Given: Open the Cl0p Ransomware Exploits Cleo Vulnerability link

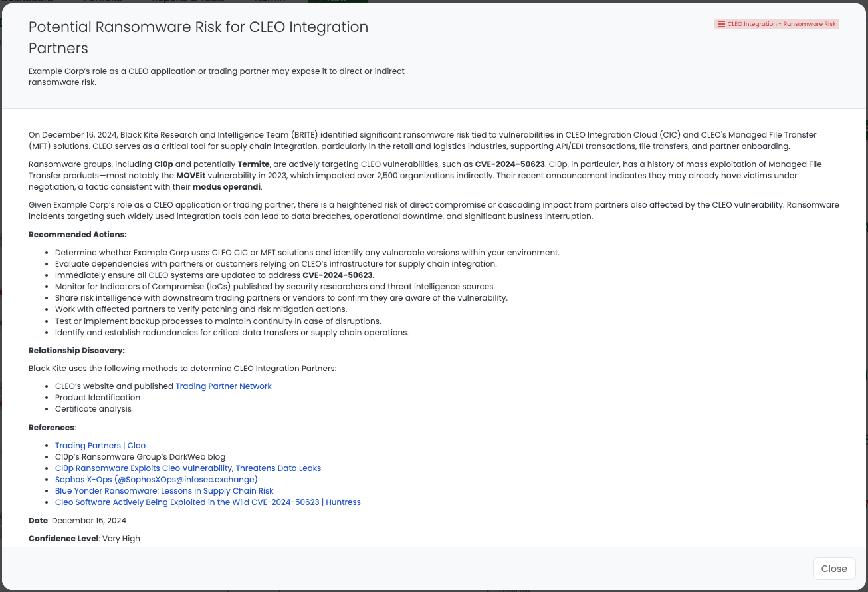Looking at the screenshot, I should [x=188, y=468].
